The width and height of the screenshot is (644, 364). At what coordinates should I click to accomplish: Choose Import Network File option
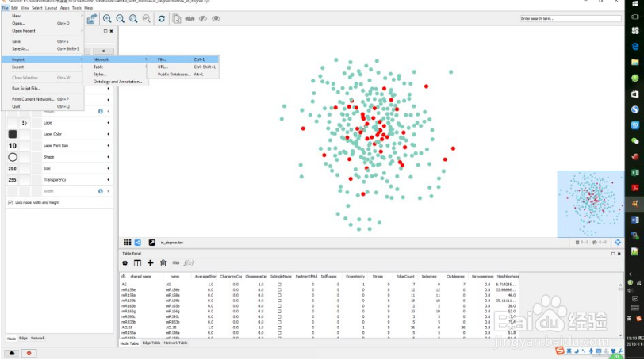point(182,59)
